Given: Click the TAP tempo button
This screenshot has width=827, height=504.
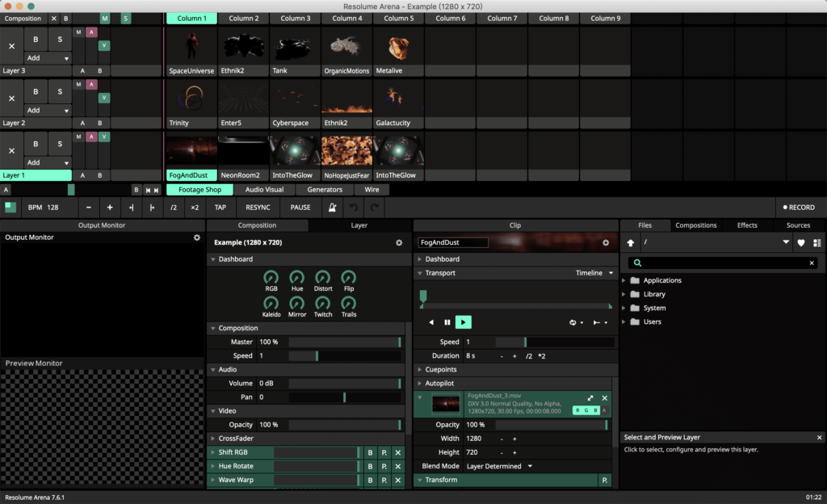Looking at the screenshot, I should pyautogui.click(x=220, y=208).
